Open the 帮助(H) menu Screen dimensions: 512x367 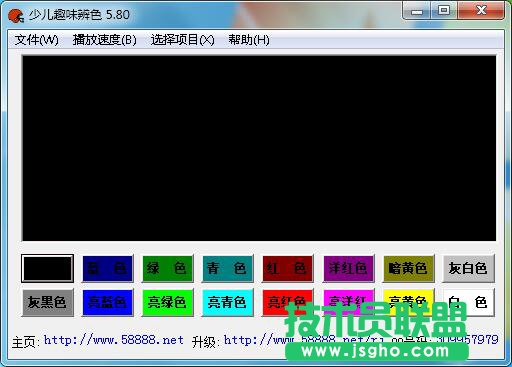pos(249,40)
